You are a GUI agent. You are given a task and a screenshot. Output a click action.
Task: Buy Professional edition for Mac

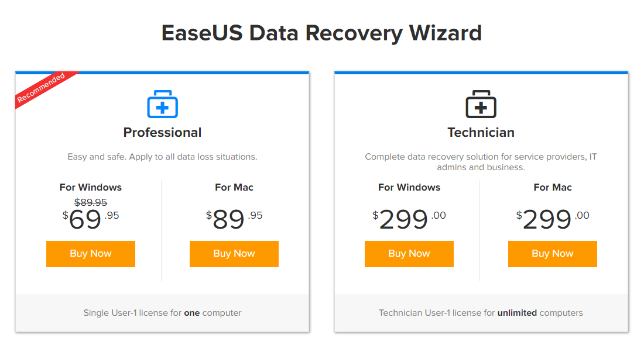pos(234,254)
